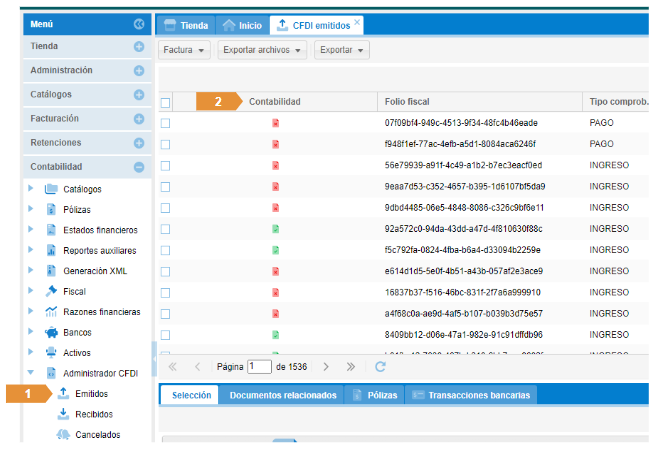
Task: Collapse the Menú sidebar panel
Action: (x=139, y=23)
